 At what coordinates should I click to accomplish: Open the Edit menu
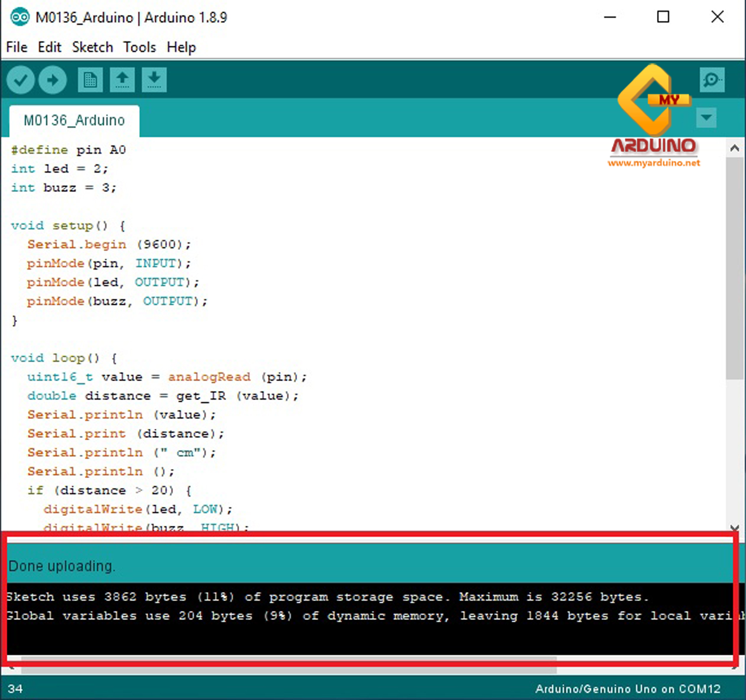point(49,47)
